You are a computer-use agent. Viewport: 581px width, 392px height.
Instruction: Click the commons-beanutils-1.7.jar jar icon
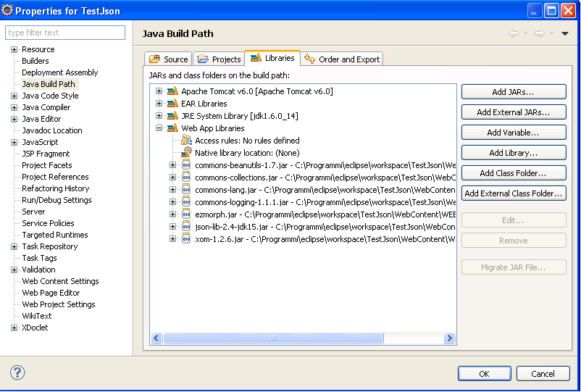click(x=186, y=165)
